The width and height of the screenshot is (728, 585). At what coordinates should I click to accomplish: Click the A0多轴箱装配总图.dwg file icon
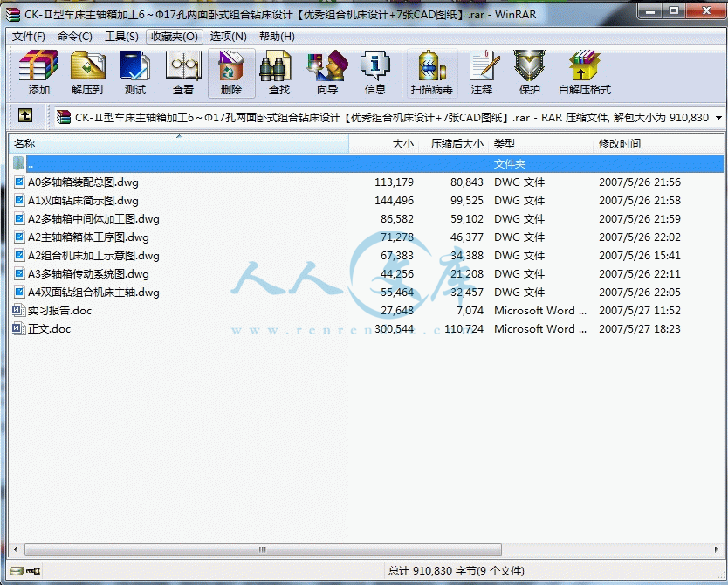pyautogui.click(x=19, y=182)
